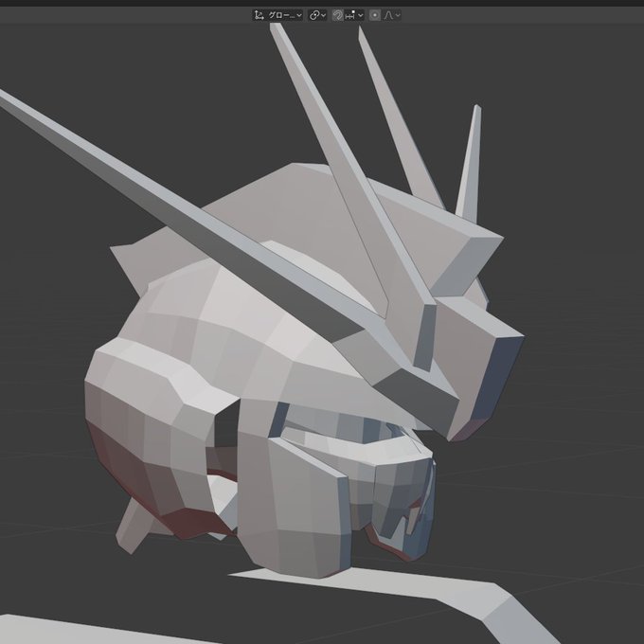Open proportional editing falloff dropdown

click(x=392, y=15)
